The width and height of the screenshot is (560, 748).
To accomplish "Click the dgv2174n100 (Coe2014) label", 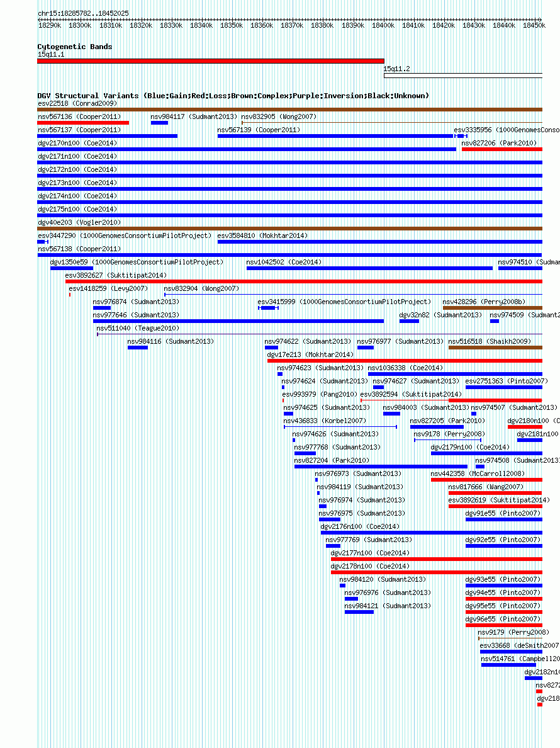I will click(x=77, y=196).
